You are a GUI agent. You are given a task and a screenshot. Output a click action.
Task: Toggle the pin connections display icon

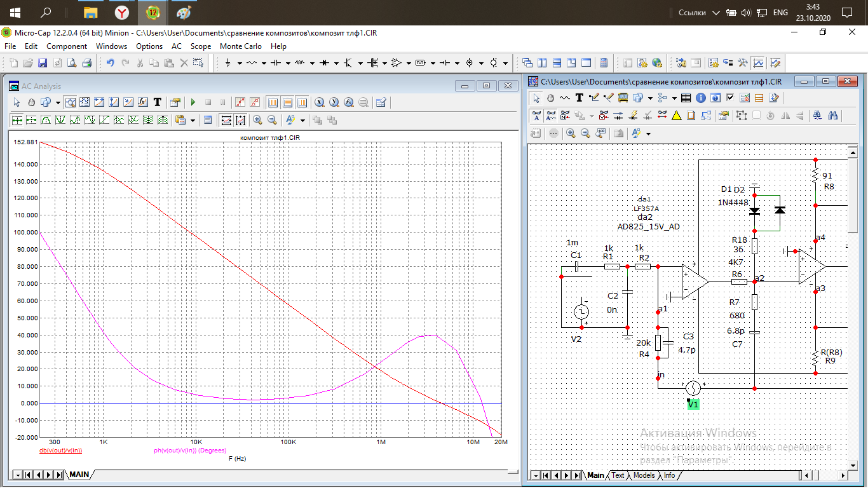tap(662, 116)
